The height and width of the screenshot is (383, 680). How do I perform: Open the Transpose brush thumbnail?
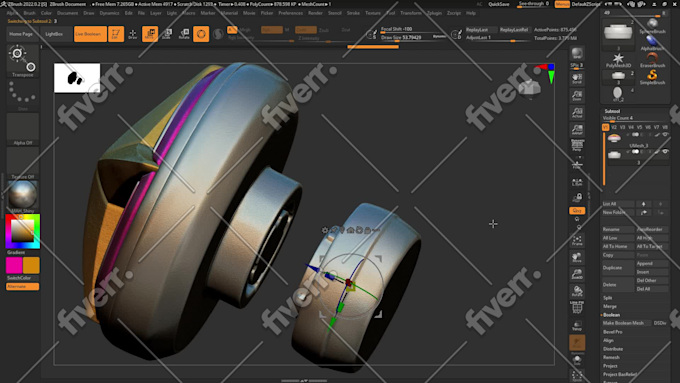(23, 61)
